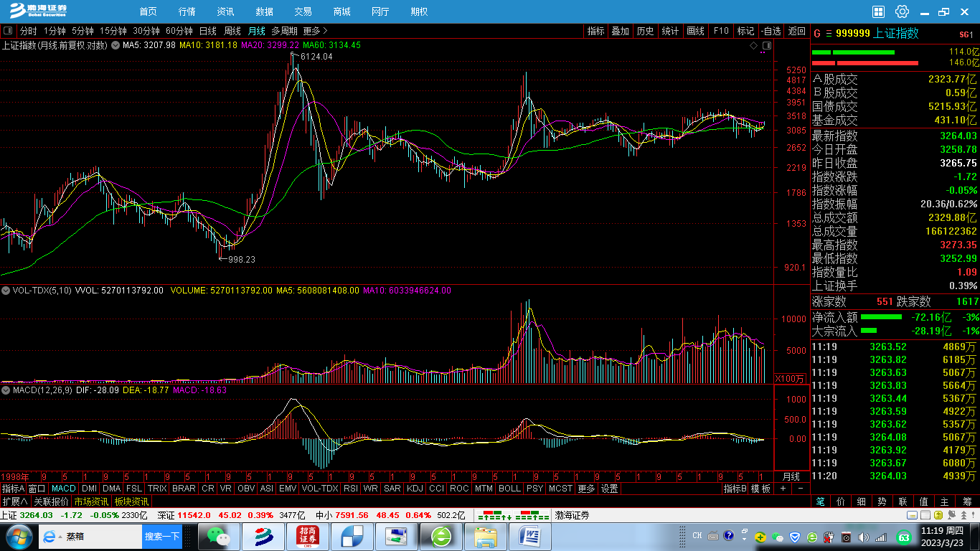Click the plus button in indicator bar

(x=783, y=489)
